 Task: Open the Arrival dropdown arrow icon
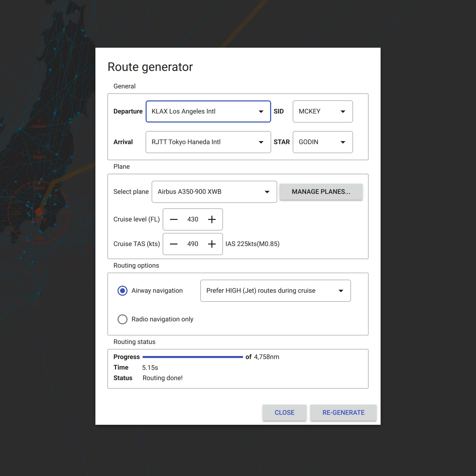tap(261, 142)
